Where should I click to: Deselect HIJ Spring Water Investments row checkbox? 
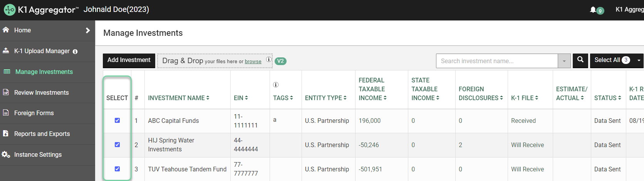pos(117,145)
